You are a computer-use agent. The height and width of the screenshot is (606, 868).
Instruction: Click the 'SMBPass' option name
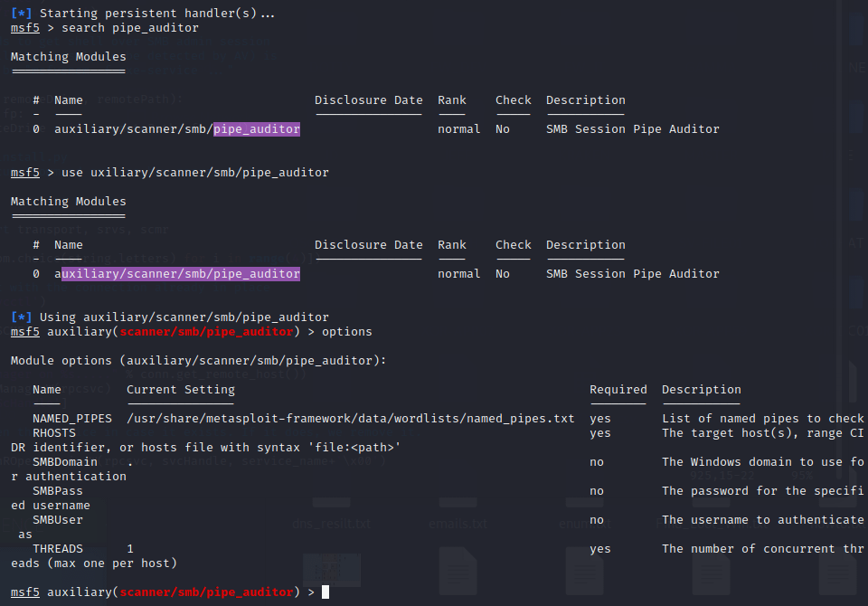coord(58,491)
